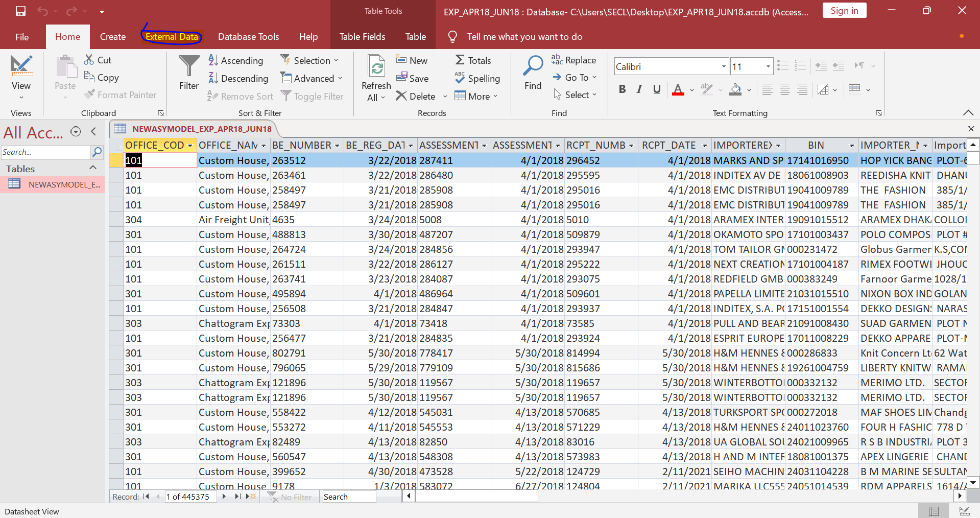Screen dimensions: 980x518
Task: Decrease the indent level
Action: (x=839, y=65)
